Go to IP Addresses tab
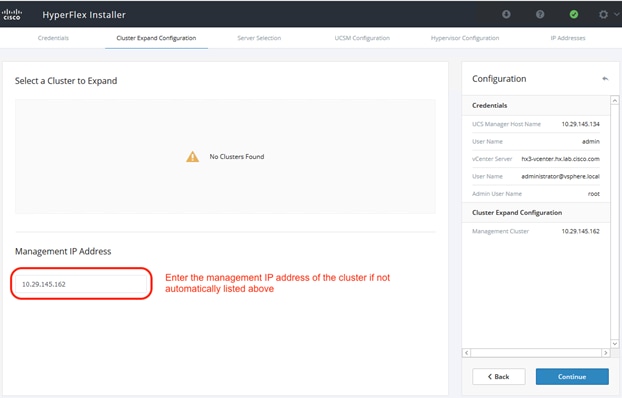 pos(568,38)
